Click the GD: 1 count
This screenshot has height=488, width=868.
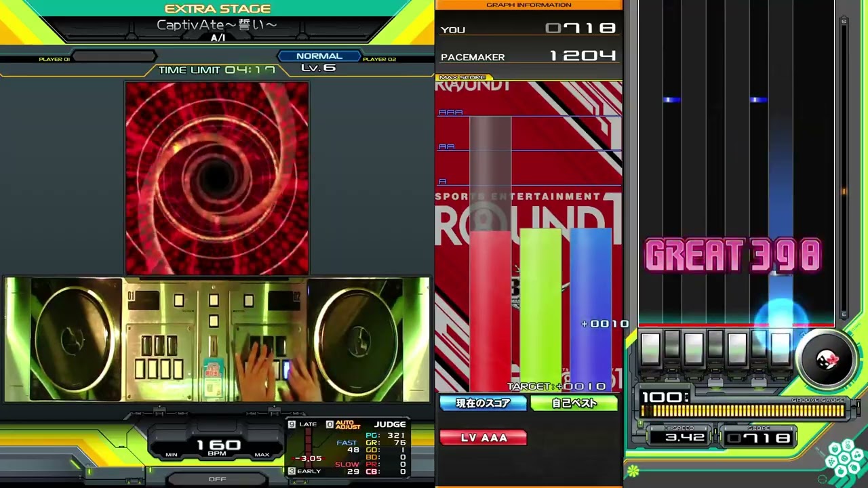click(x=386, y=450)
